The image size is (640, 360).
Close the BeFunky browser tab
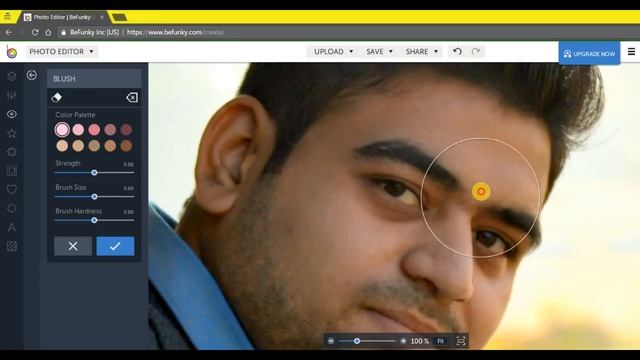pos(102,17)
